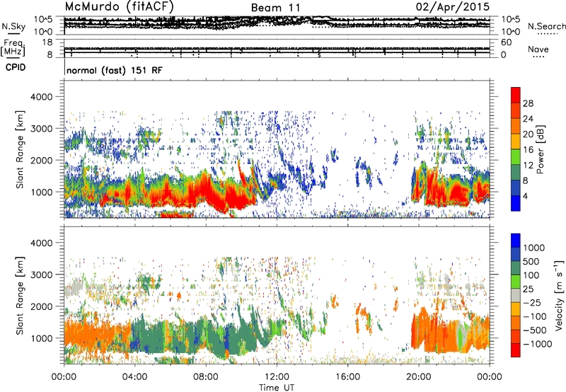Click the '28' power colorbar tick label
Image resolution: width=566 pixels, height=392 pixels.
(528, 103)
